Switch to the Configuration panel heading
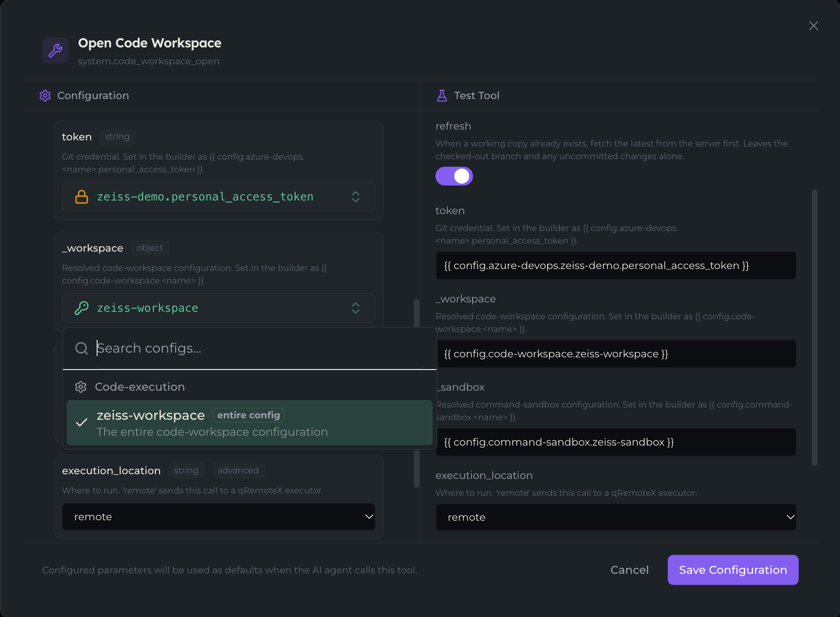Viewport: 840px width, 617px height. (x=93, y=96)
